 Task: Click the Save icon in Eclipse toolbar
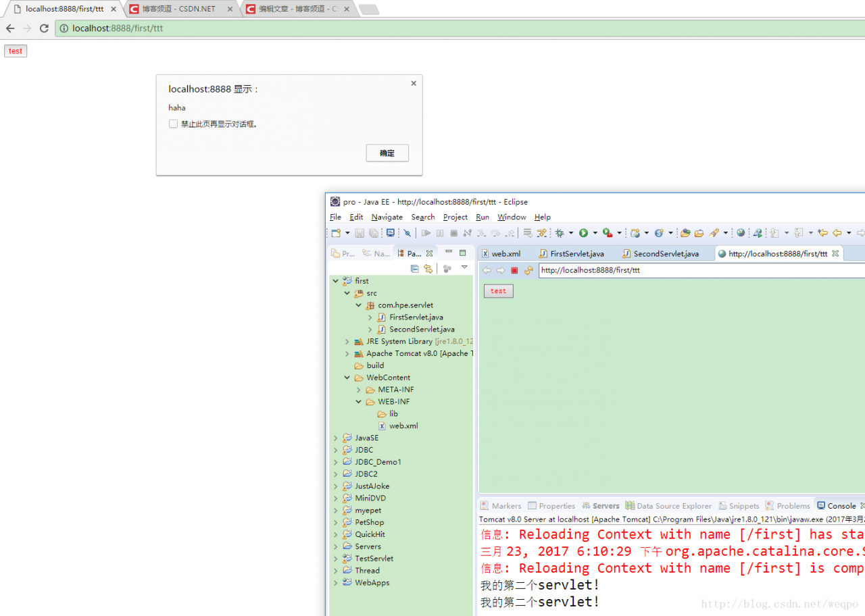pos(360,233)
